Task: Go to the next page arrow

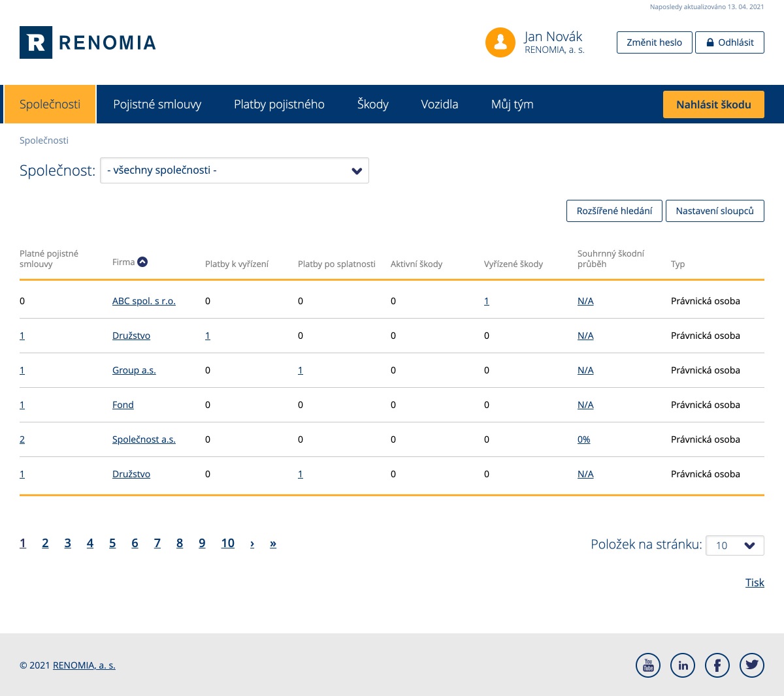Action: tap(252, 543)
